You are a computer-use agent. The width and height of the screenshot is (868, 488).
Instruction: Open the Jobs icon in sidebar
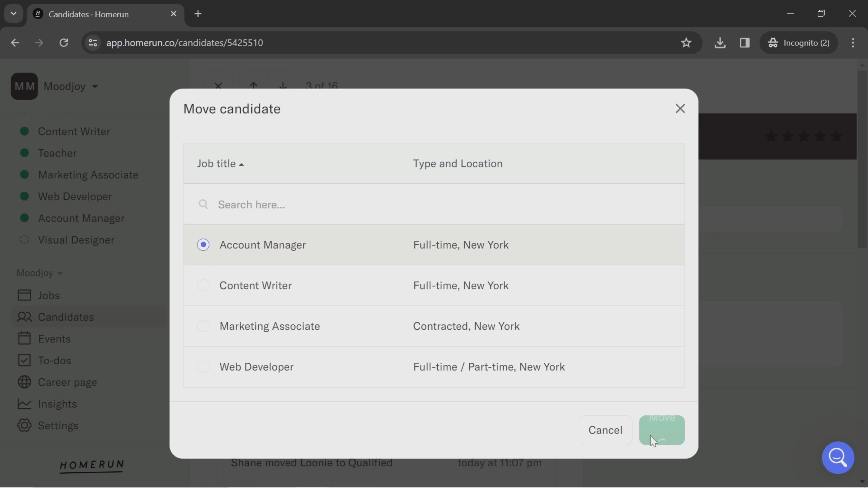pos(24,295)
